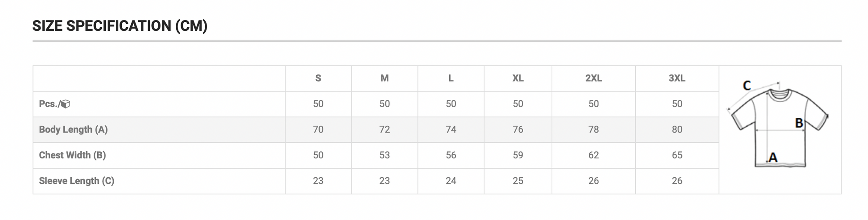Click the body length value 70
The height and width of the screenshot is (220, 868).
point(318,130)
